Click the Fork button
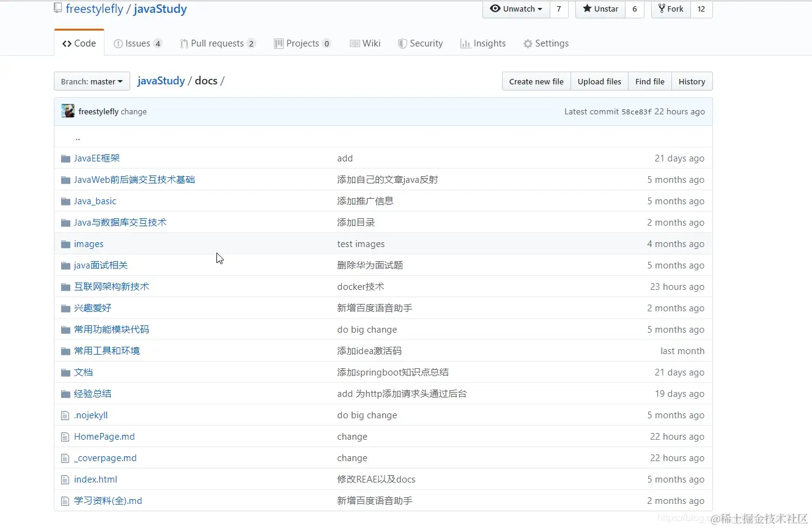This screenshot has width=812, height=529. (x=671, y=9)
